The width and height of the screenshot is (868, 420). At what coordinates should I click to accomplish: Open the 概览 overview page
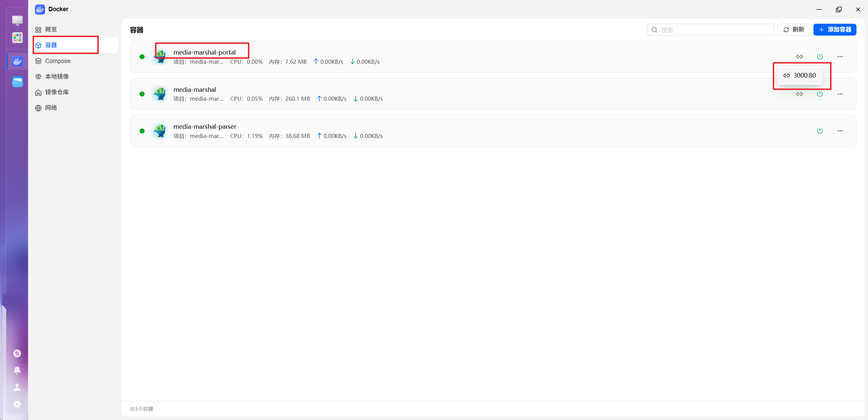click(75, 29)
